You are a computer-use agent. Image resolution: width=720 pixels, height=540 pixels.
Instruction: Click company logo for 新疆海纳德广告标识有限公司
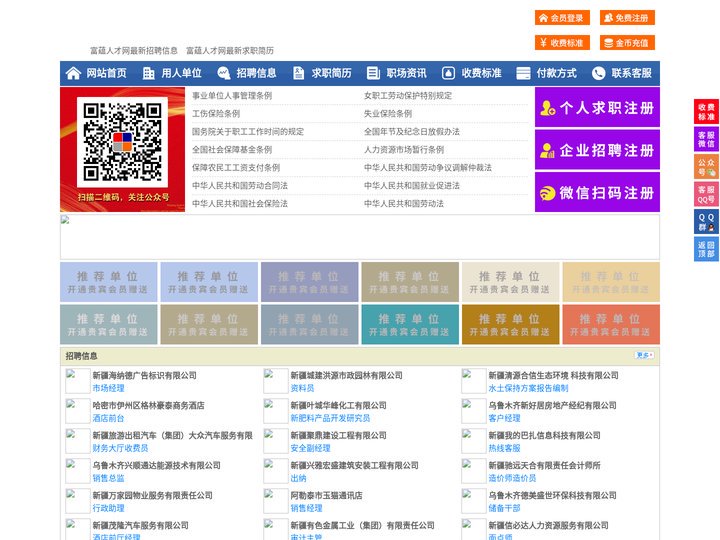pos(78,381)
